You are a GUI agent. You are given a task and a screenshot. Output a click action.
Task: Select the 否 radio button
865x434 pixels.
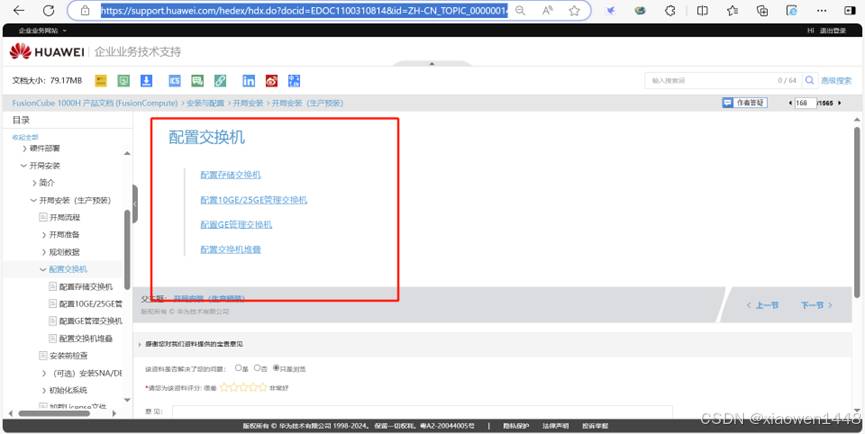point(256,368)
